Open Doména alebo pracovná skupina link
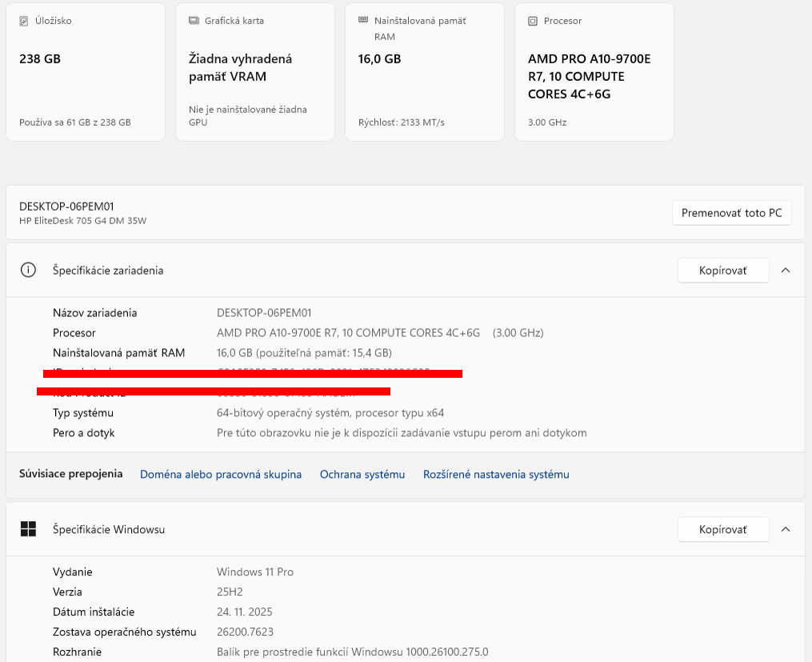The height and width of the screenshot is (662, 812). click(221, 474)
